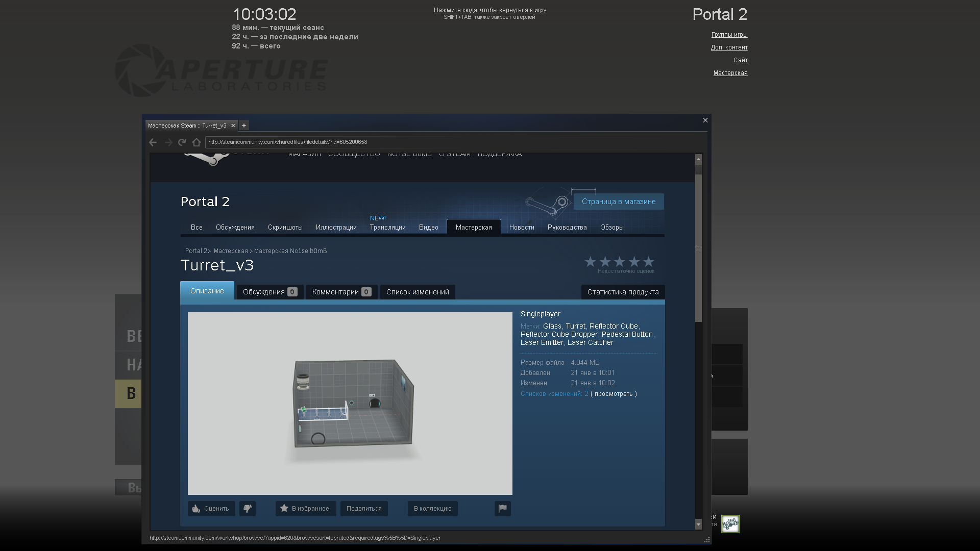Close the Turret_v3 browser tab

(x=233, y=126)
